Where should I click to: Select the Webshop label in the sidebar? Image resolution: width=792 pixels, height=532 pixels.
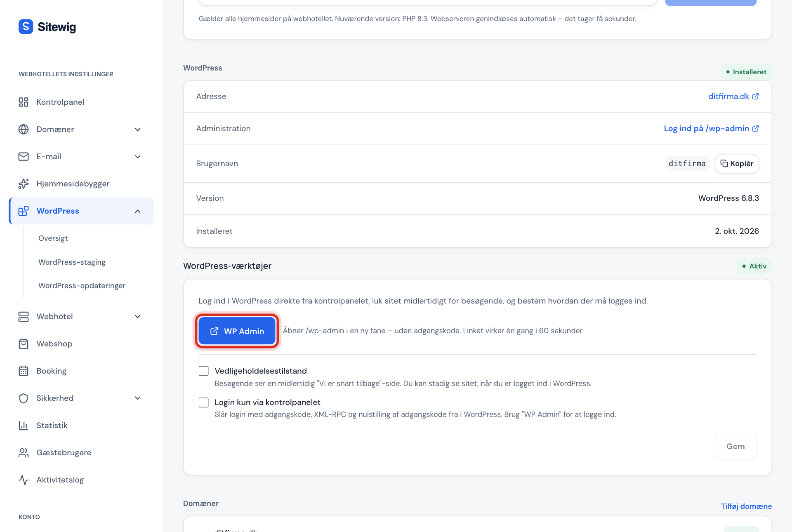coord(54,344)
